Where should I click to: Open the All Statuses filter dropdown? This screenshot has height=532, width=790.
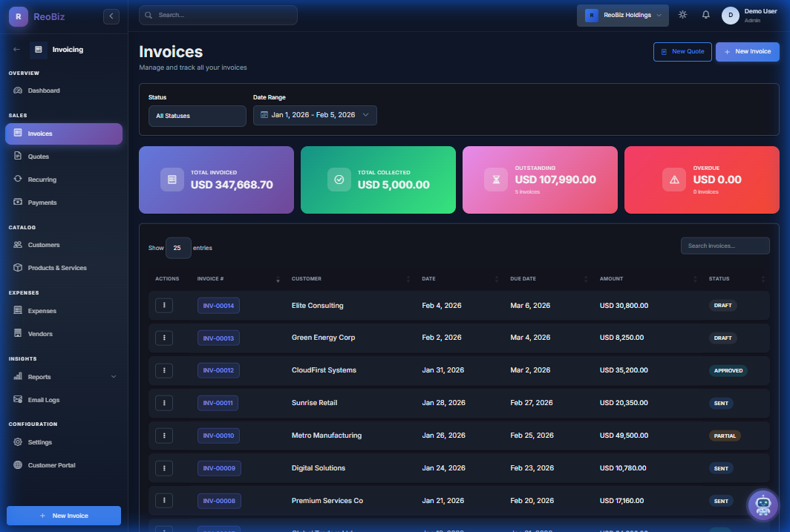coord(197,116)
